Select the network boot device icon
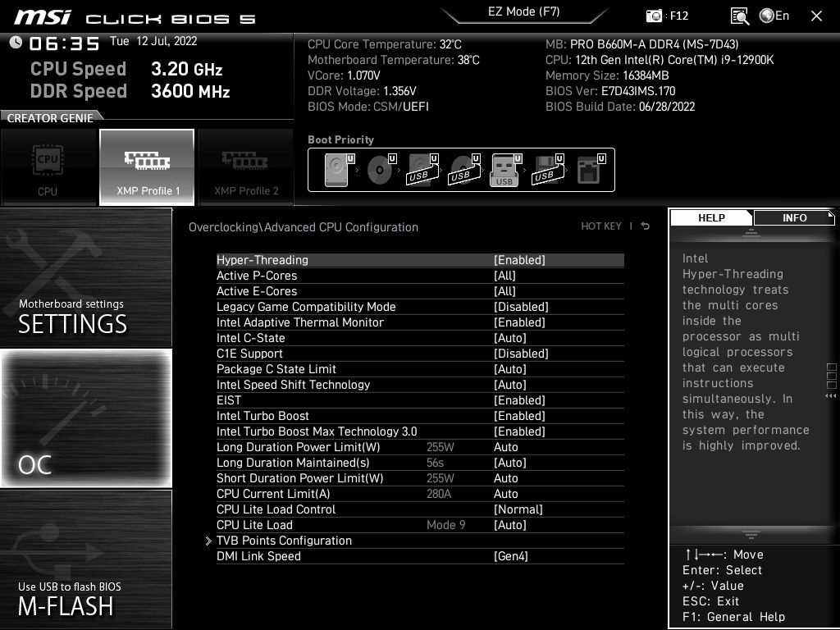 point(591,170)
